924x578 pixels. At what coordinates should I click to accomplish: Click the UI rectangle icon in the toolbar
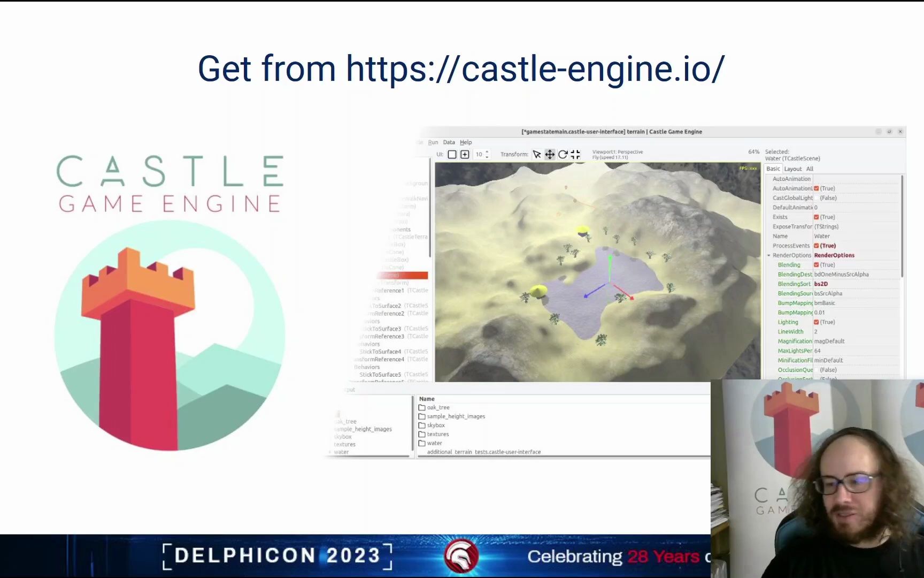tap(452, 154)
